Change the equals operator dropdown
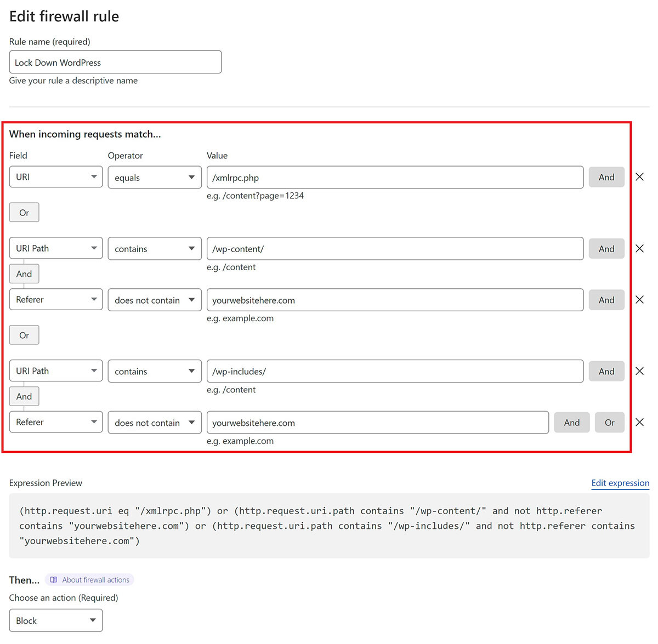 tap(155, 178)
